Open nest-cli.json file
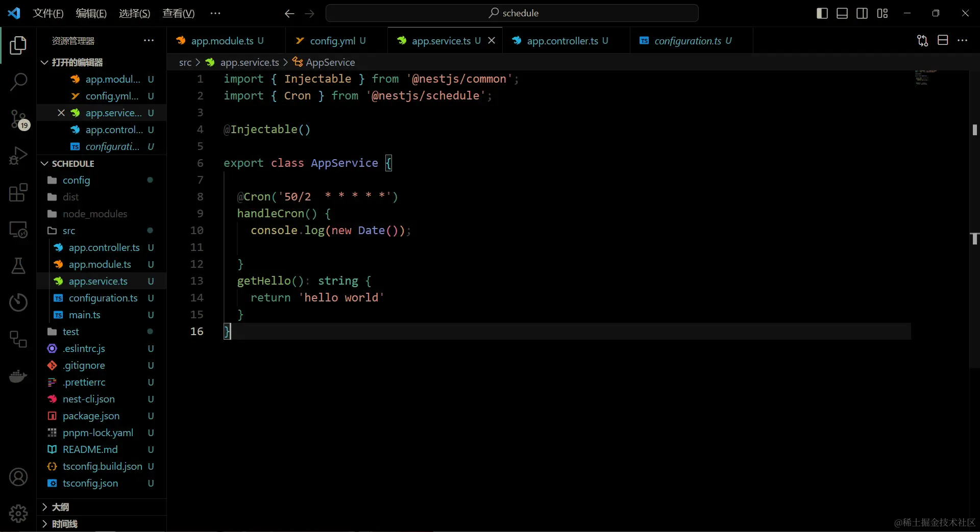Screen dimensions: 980x532 click(x=102, y=399)
